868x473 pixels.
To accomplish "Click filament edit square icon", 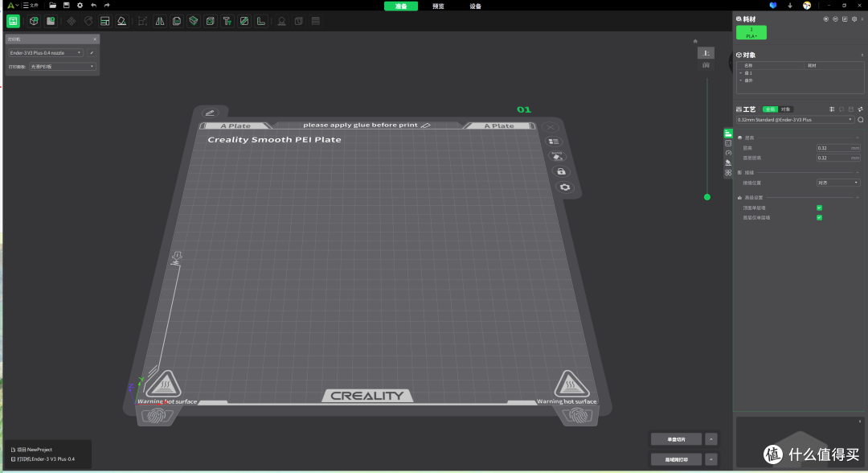I will 845,19.
